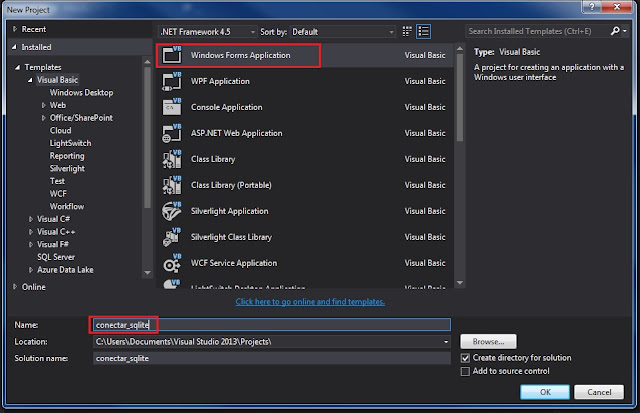Click the search magnifier icon
The width and height of the screenshot is (640, 413).
click(615, 31)
